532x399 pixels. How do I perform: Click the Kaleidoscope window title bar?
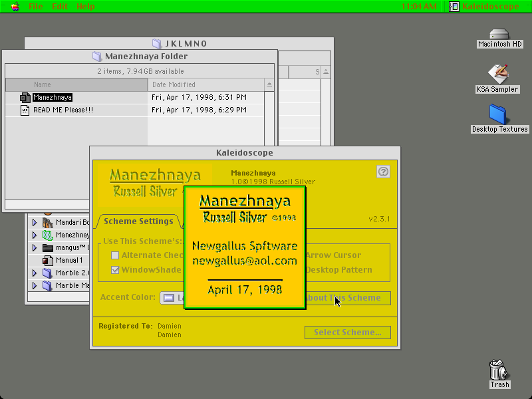tap(245, 153)
